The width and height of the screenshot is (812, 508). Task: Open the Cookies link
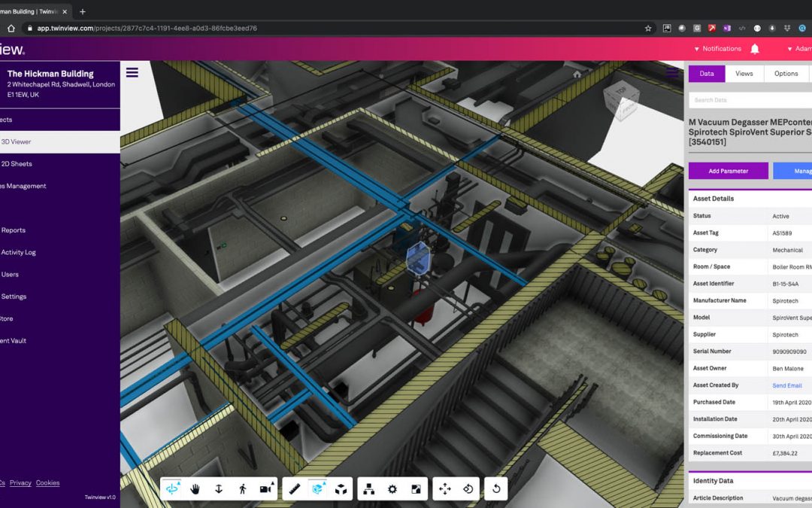47,483
